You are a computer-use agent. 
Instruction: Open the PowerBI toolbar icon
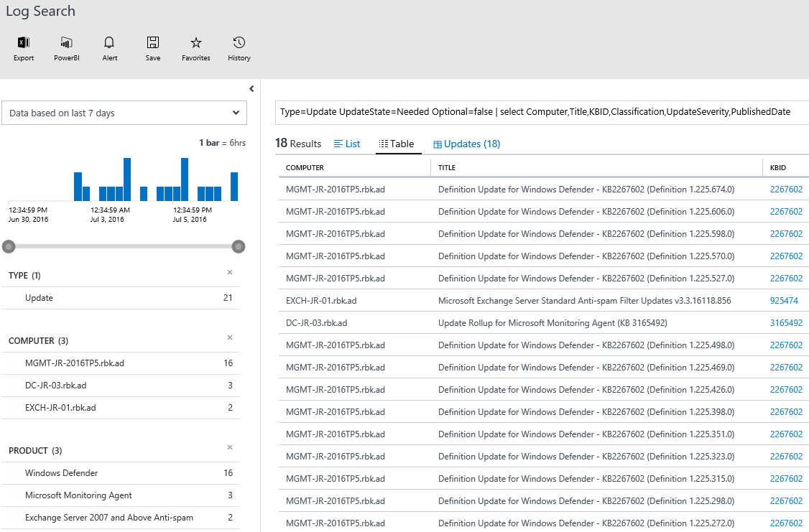tap(66, 43)
